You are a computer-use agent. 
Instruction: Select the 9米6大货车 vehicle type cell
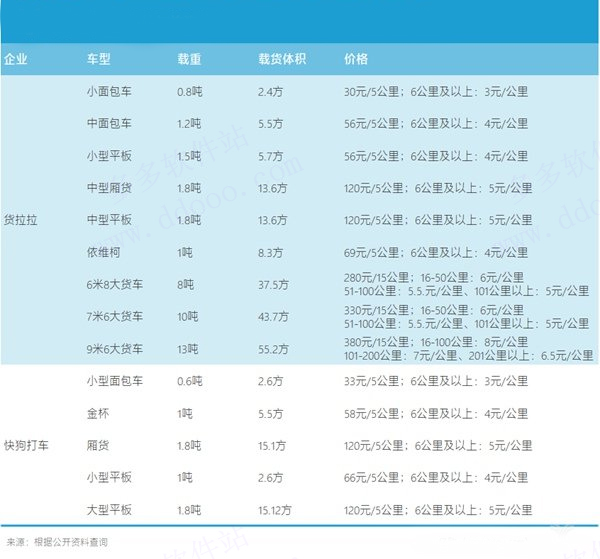tap(115, 349)
